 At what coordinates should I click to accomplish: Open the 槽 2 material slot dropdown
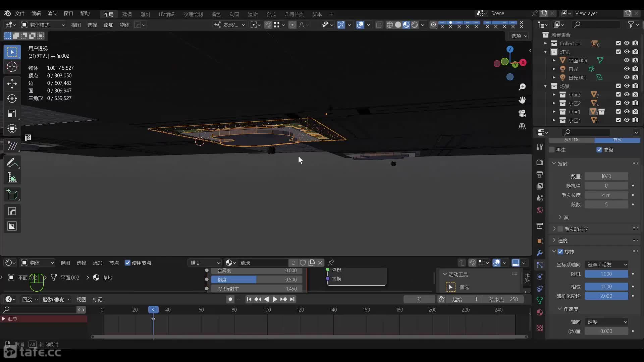click(205, 263)
